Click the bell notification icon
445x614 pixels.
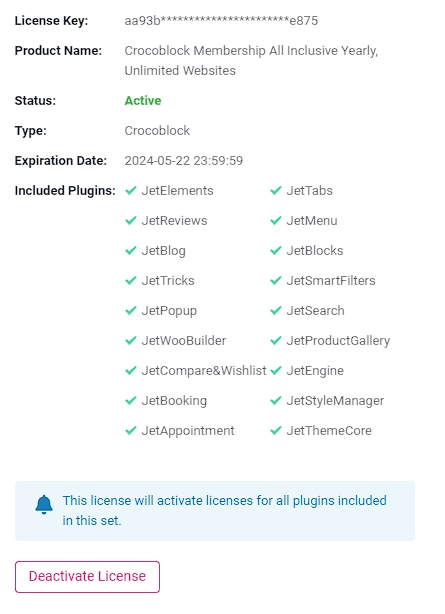[44, 504]
